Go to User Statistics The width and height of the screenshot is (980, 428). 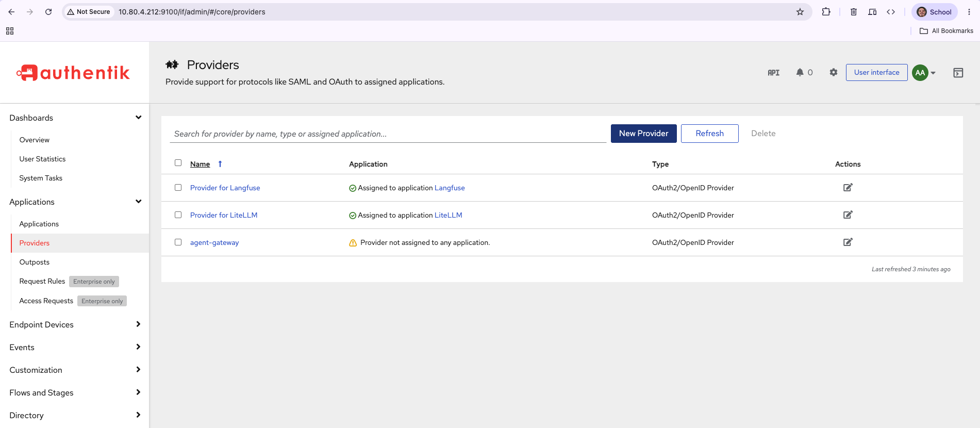click(x=42, y=159)
